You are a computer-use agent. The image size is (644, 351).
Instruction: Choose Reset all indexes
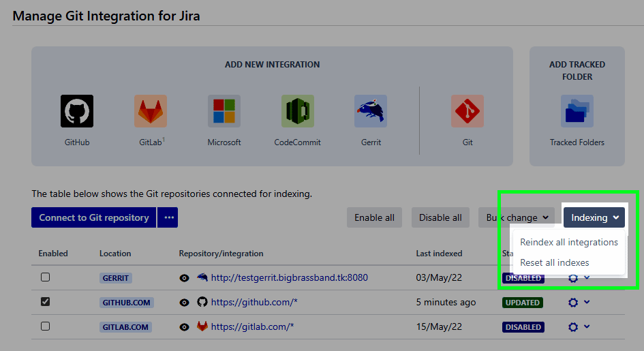569,262
